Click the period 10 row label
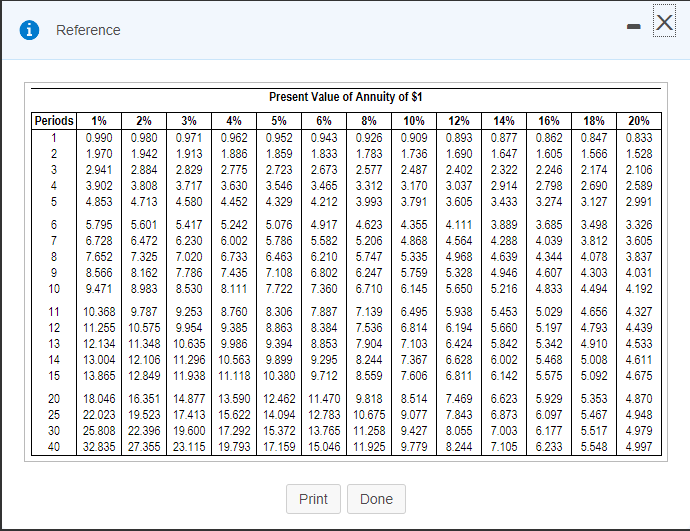This screenshot has height=531, width=690. [x=54, y=289]
